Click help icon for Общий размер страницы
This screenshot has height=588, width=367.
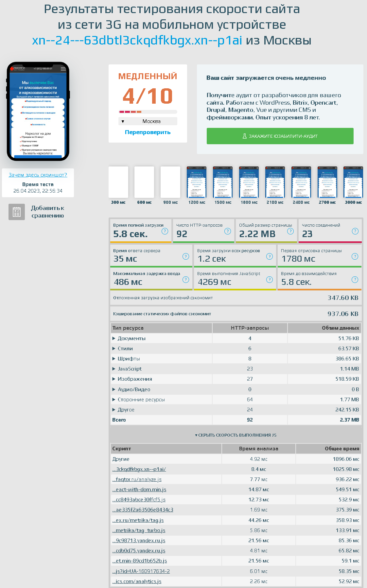[290, 231]
